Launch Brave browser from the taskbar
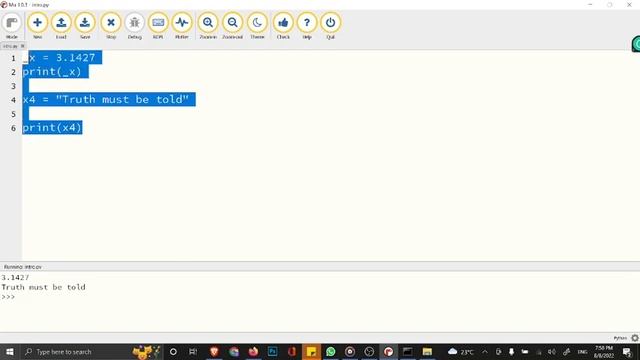 pos(214,352)
